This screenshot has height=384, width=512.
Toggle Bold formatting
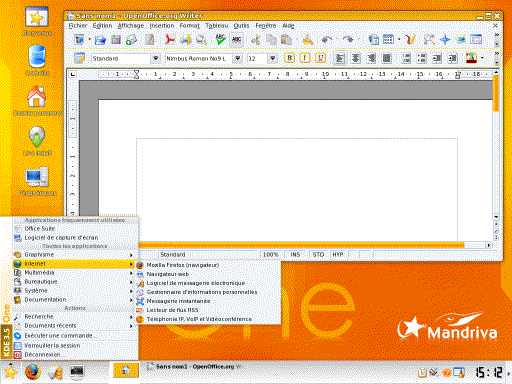point(290,58)
